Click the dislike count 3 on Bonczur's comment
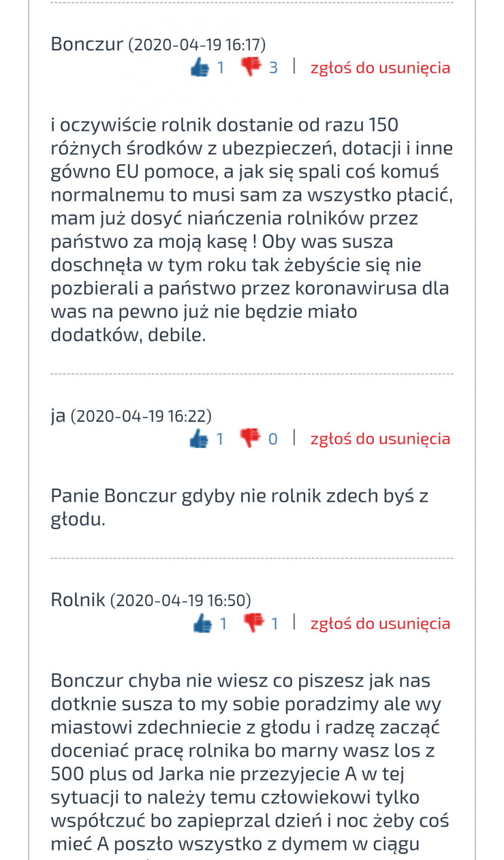The width and height of the screenshot is (504, 860). tap(273, 67)
